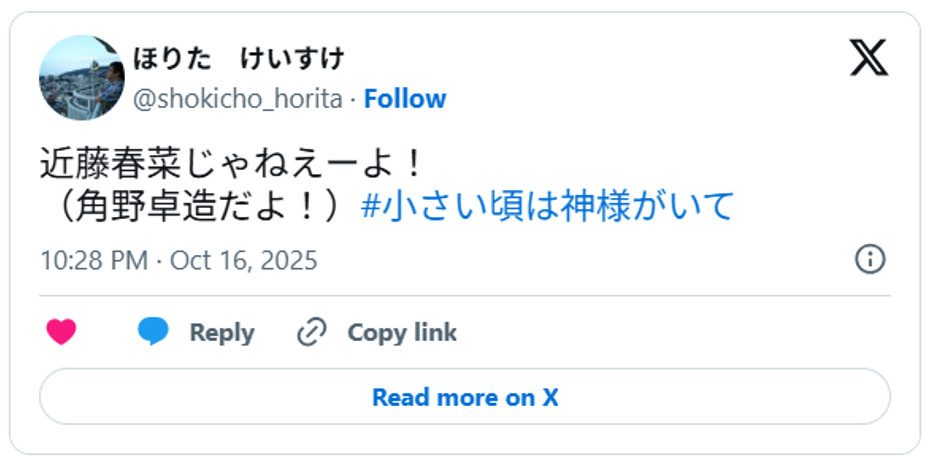The width and height of the screenshot is (928, 468).
Task: Open the ほりた けいすけ profile avatar
Action: click(82, 77)
